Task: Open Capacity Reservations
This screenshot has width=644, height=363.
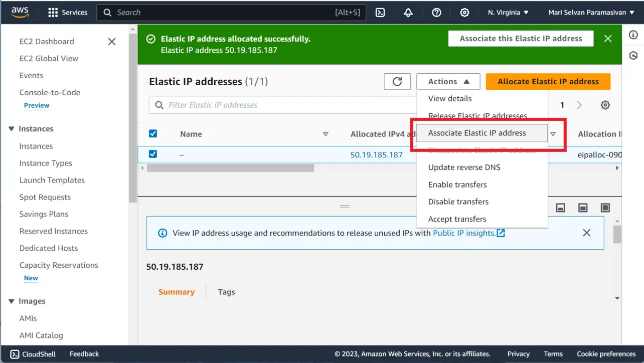Action: 59,265
